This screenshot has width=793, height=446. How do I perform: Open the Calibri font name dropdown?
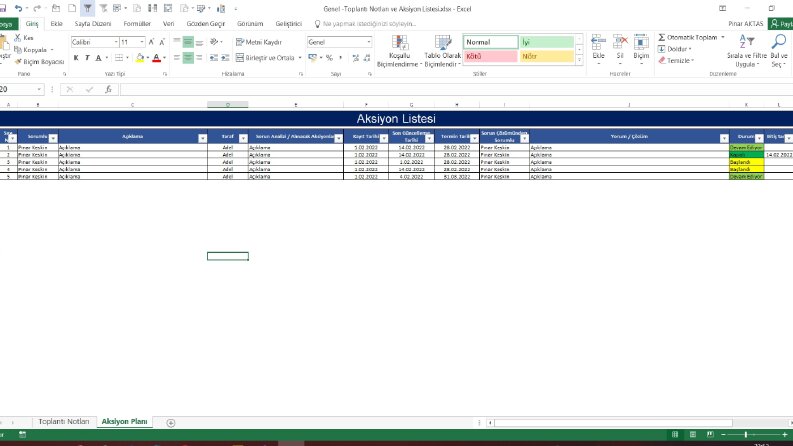tap(116, 42)
